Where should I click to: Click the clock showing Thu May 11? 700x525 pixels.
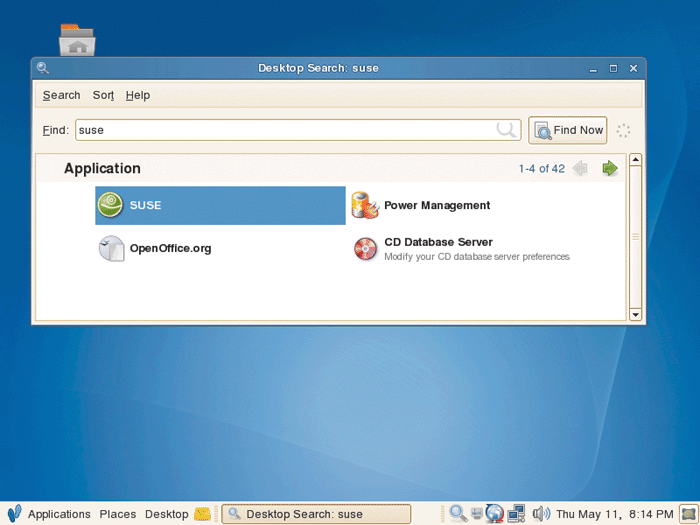tap(614, 514)
